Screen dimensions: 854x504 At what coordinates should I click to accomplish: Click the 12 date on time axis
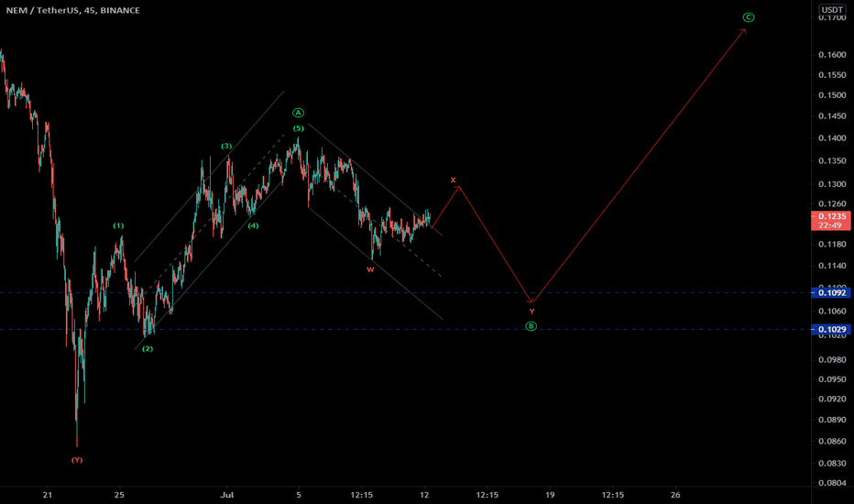coord(424,495)
